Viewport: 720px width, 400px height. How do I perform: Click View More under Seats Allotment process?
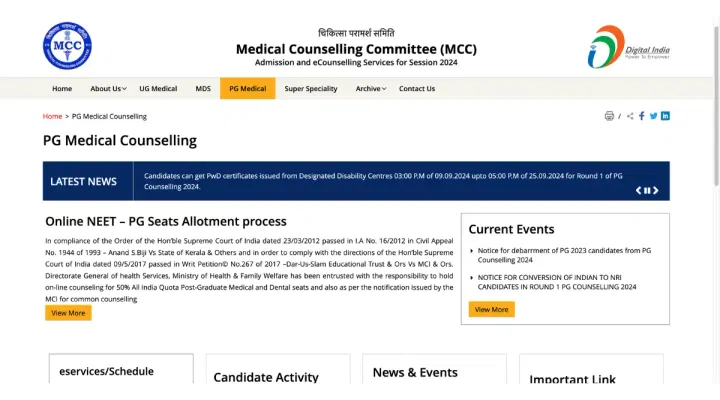(68, 313)
